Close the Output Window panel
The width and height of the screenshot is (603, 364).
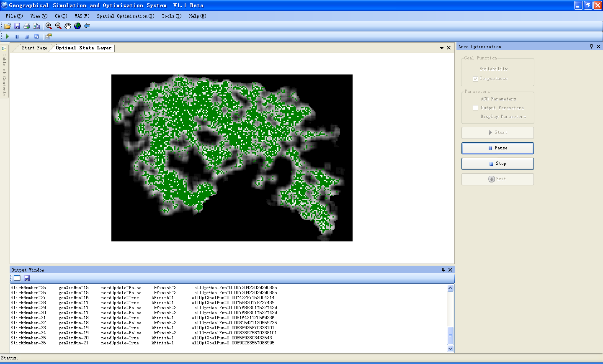(451, 270)
